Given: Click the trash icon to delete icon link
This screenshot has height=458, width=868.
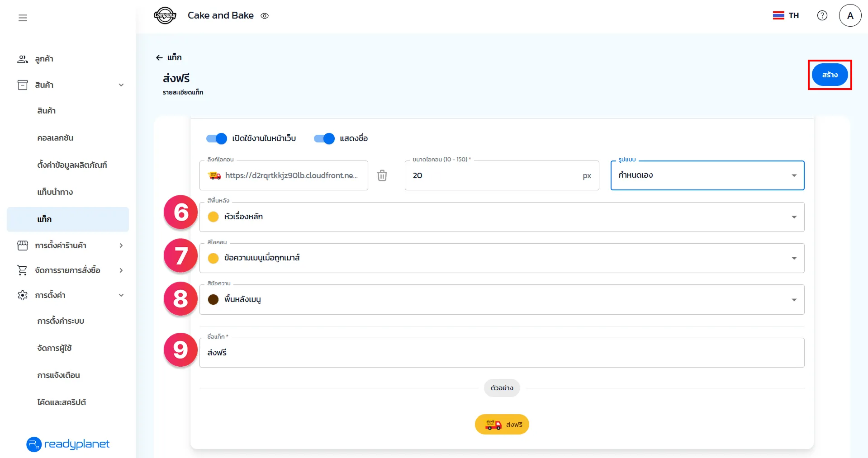Looking at the screenshot, I should pyautogui.click(x=382, y=175).
